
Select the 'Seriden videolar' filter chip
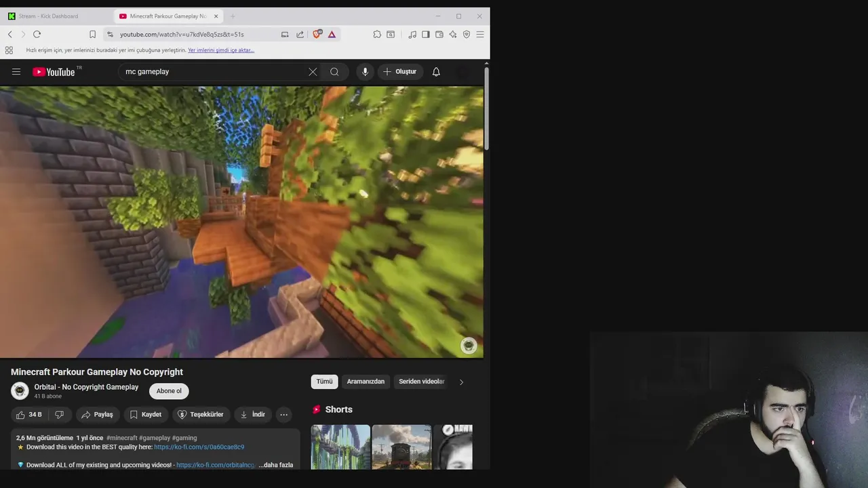point(421,382)
